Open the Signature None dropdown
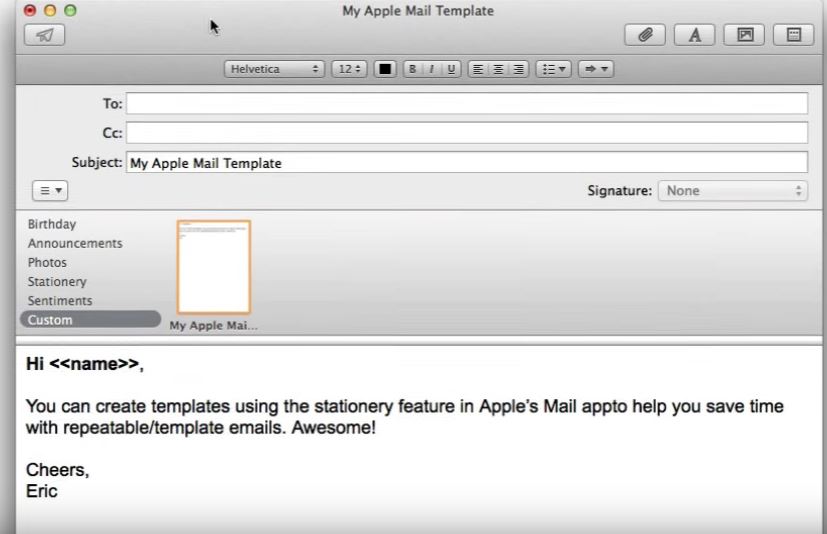827x534 pixels. click(x=733, y=190)
